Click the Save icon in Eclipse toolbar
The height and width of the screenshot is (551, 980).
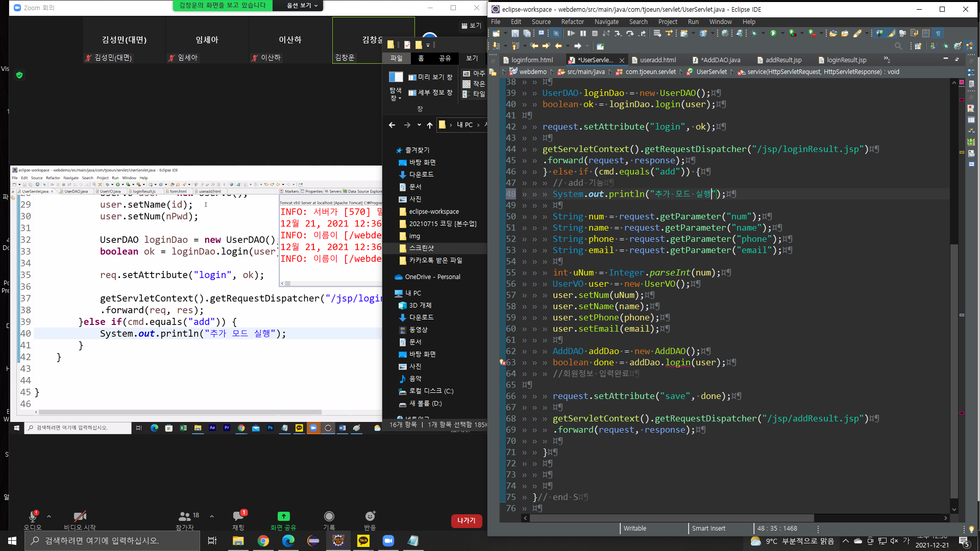(515, 34)
